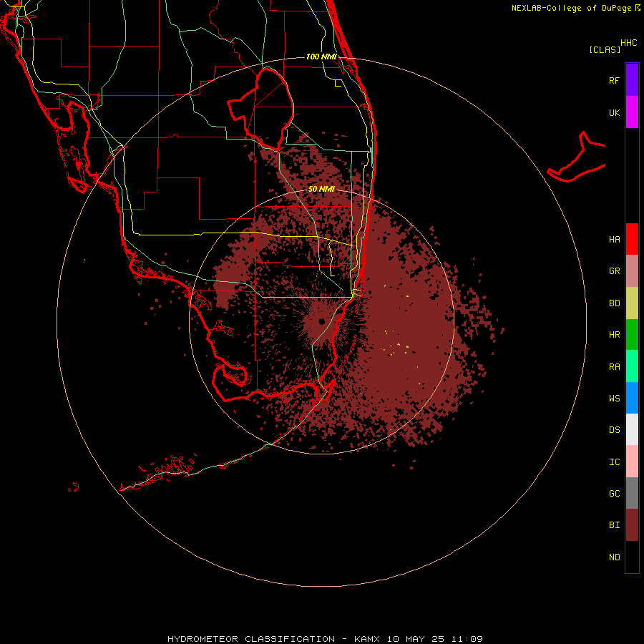
Task: Click the GC legend label
Action: [x=614, y=494]
